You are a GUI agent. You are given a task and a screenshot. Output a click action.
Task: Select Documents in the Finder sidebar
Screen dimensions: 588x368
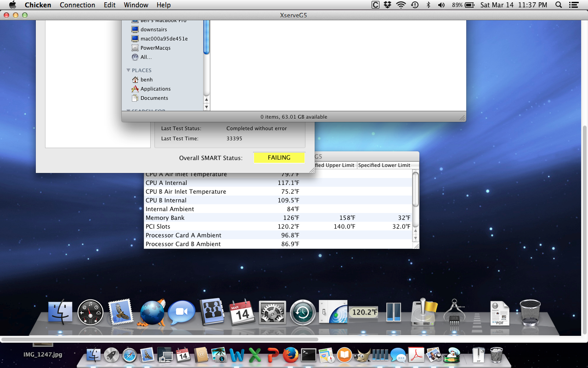click(x=154, y=98)
